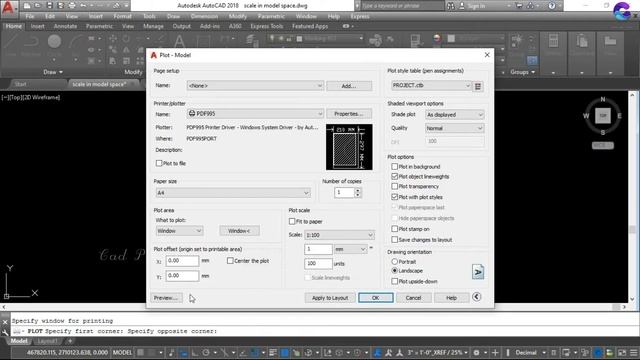Select the Text tool in the ribbon
The width and height of the screenshot is (640, 360).
click(179, 41)
